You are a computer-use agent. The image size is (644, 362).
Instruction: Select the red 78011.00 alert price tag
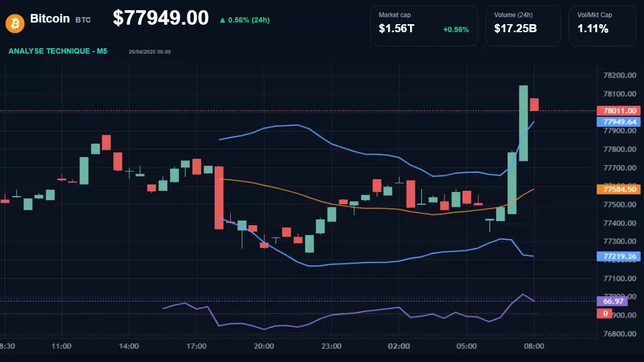coord(618,111)
